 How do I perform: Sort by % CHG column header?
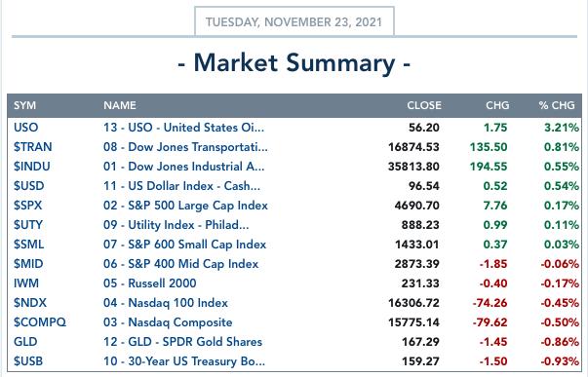coord(557,105)
